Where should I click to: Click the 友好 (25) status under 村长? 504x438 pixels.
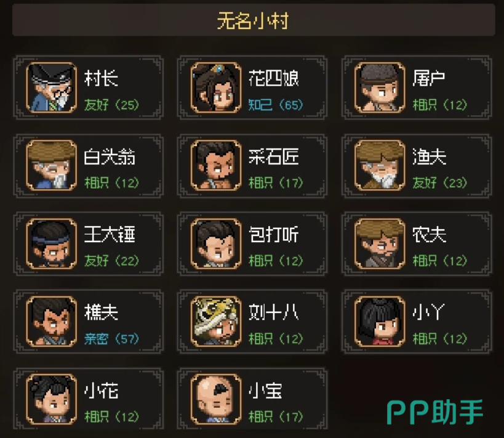coord(111,105)
